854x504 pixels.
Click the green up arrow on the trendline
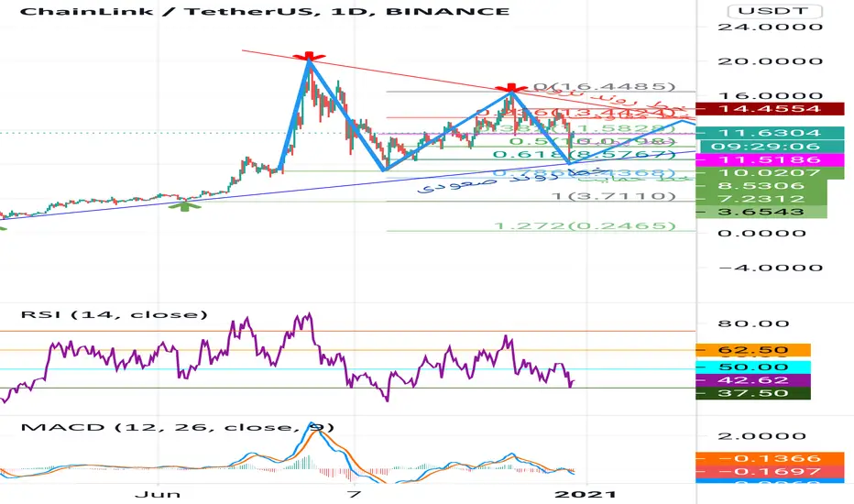coord(184,206)
